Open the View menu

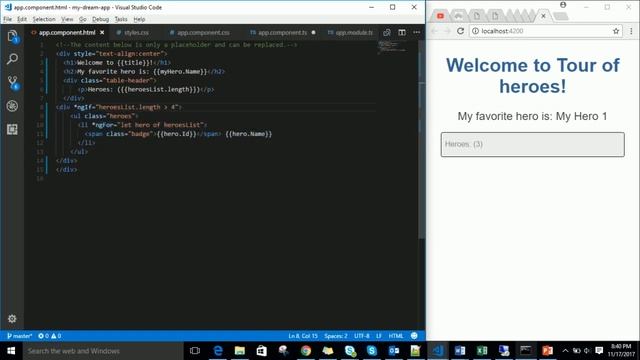[x=67, y=19]
